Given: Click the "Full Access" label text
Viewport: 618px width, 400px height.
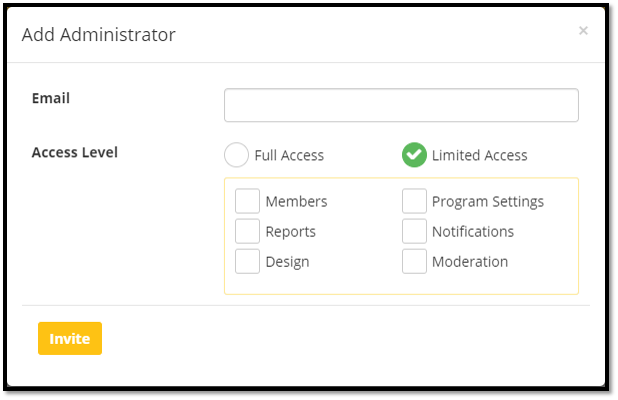Looking at the screenshot, I should [289, 156].
